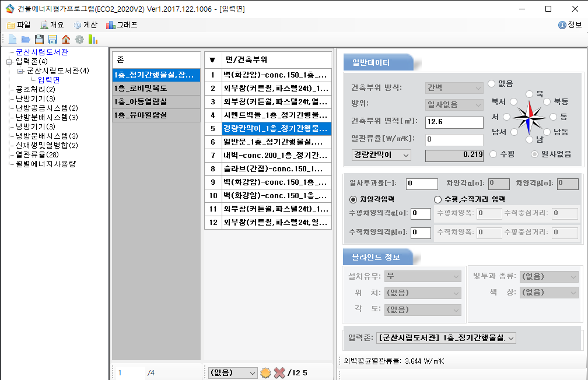
Task: Open the 그래프 menu
Action: coord(121,25)
